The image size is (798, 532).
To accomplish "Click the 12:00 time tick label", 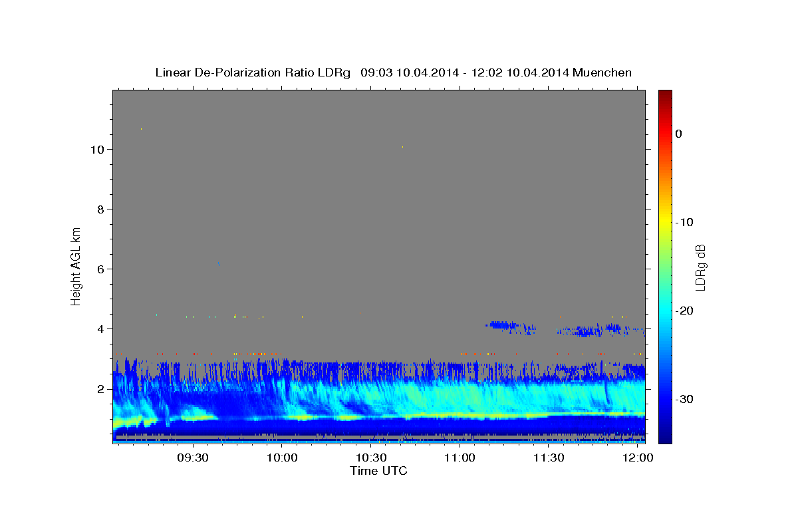I will [638, 458].
